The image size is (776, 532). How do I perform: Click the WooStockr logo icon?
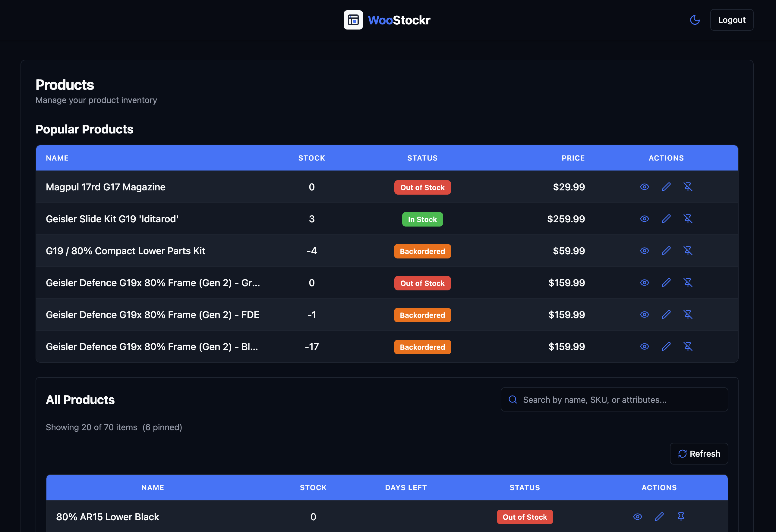point(353,20)
